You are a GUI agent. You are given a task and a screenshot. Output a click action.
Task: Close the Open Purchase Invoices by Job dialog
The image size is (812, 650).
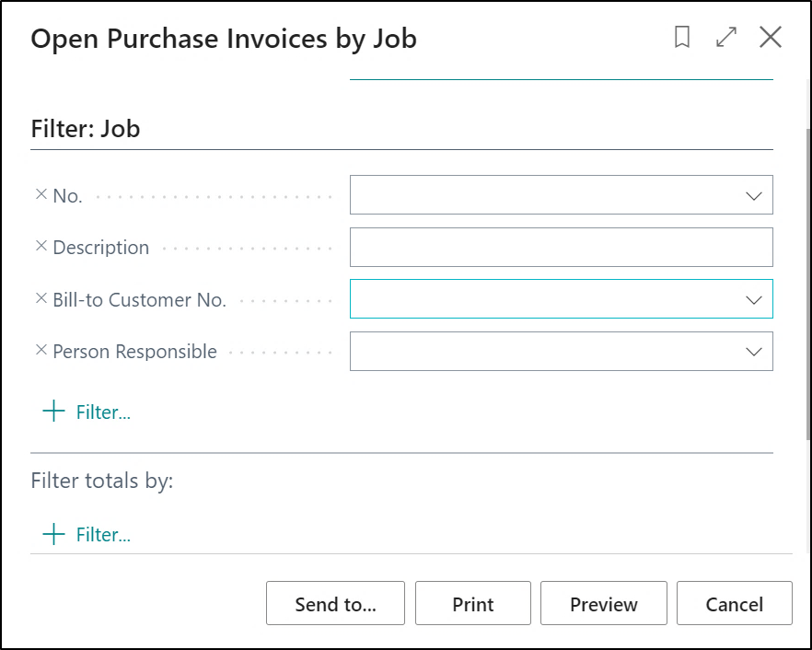(x=771, y=38)
